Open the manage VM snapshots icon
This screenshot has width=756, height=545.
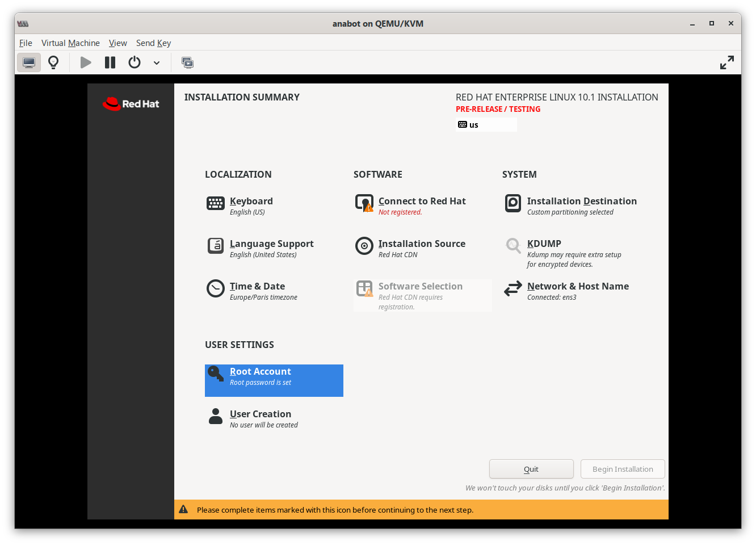pos(187,62)
